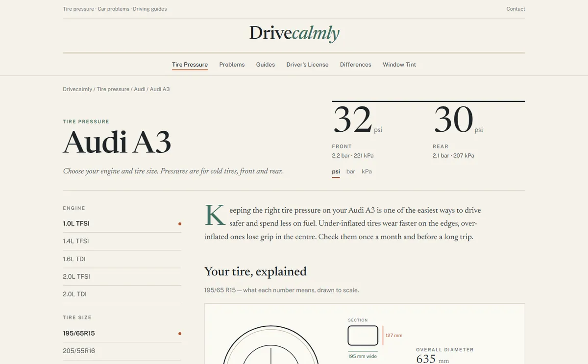Image resolution: width=588 pixels, height=364 pixels.
Task: Click the 30 psi rear pressure value
Action: pos(458,120)
